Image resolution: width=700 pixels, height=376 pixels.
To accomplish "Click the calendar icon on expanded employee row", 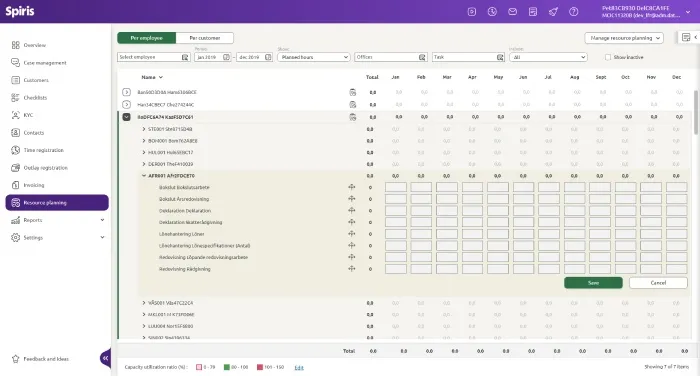I will click(353, 117).
